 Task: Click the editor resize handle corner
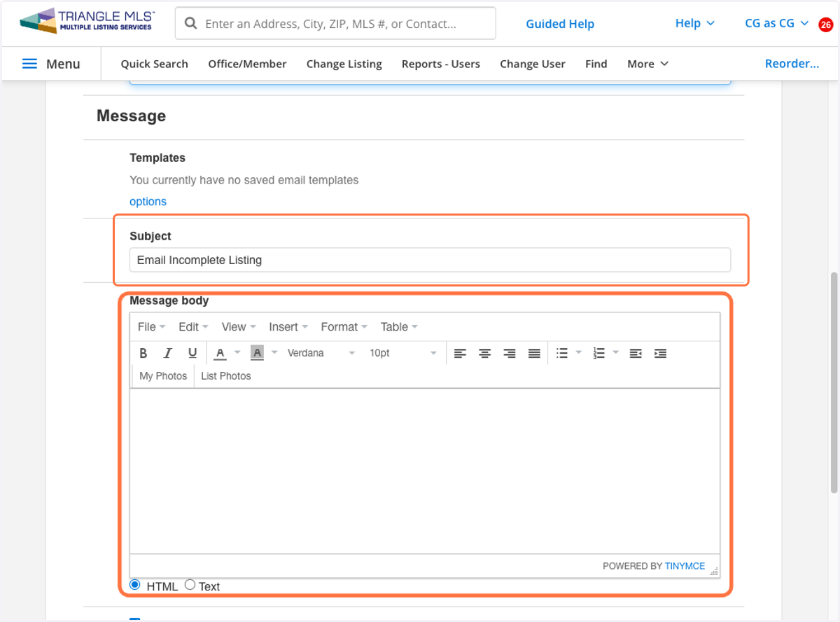[x=714, y=572]
